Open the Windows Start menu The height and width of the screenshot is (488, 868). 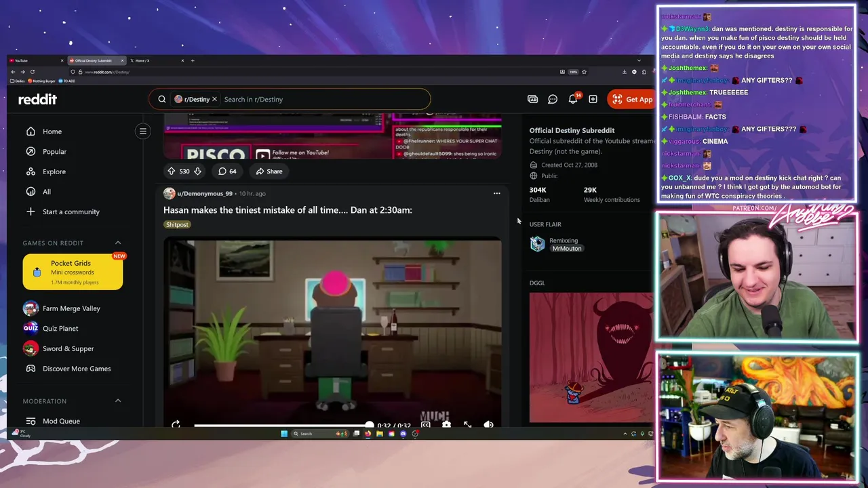click(284, 434)
